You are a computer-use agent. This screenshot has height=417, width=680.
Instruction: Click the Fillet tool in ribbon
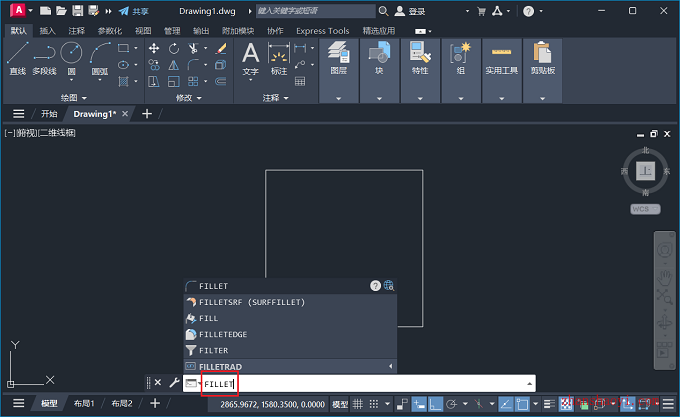[193, 65]
